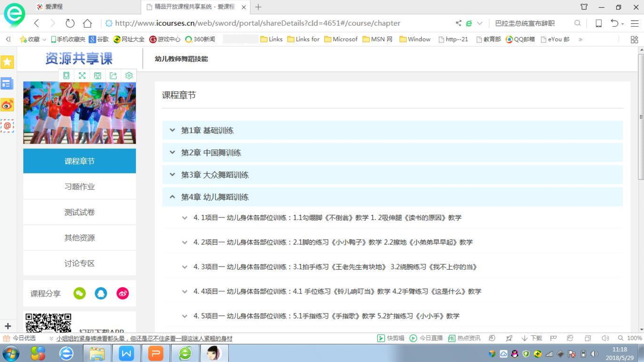This screenshot has width=644, height=362.
Task: Open the 讨论专区 menu item
Action: coord(80,263)
